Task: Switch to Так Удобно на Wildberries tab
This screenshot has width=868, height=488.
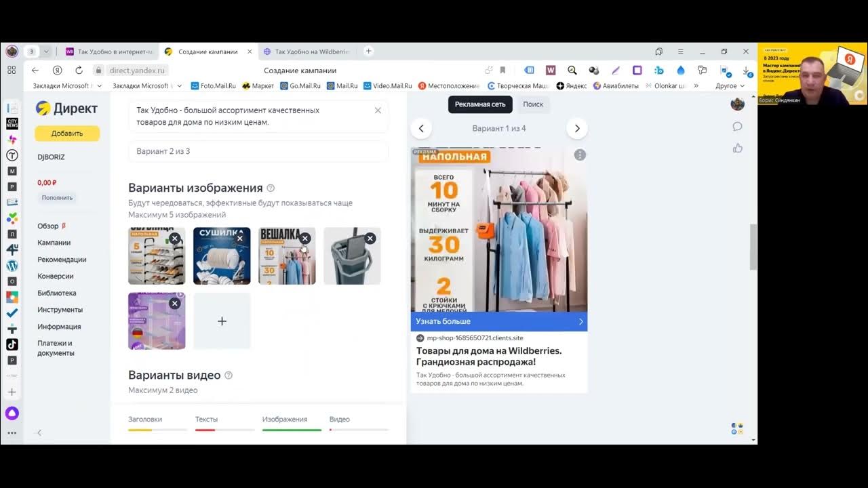Action: tap(307, 52)
